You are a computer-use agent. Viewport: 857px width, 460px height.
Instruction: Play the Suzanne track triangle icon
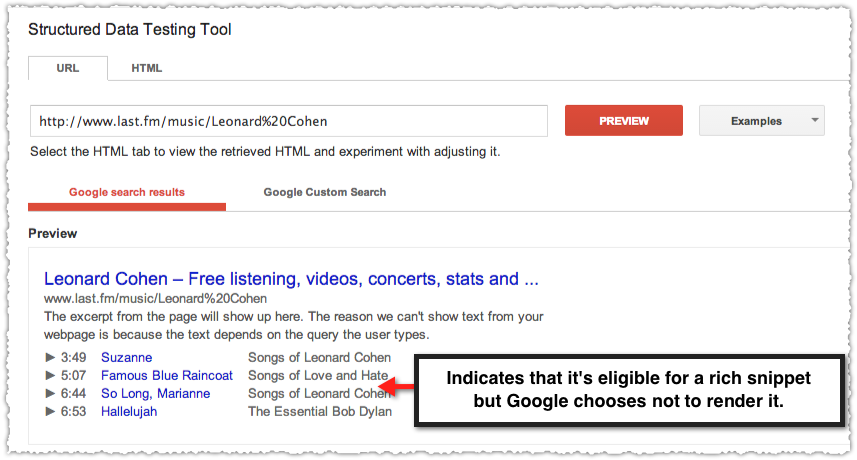50,357
